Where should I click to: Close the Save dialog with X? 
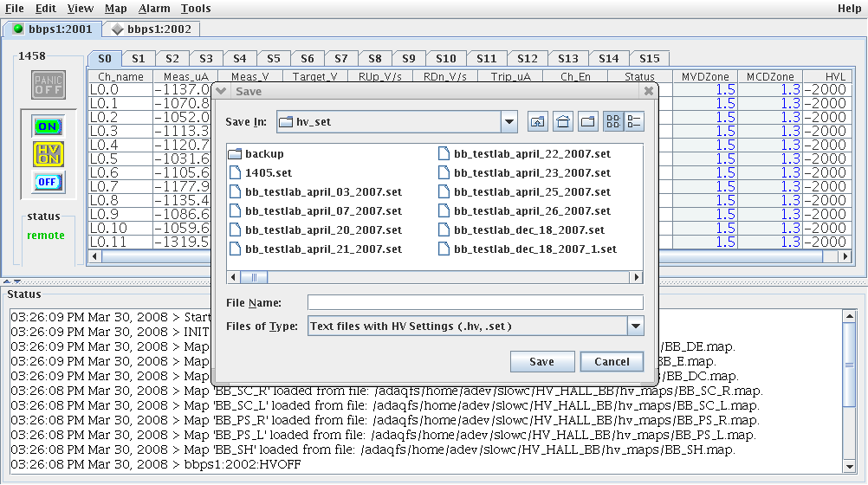pos(648,91)
